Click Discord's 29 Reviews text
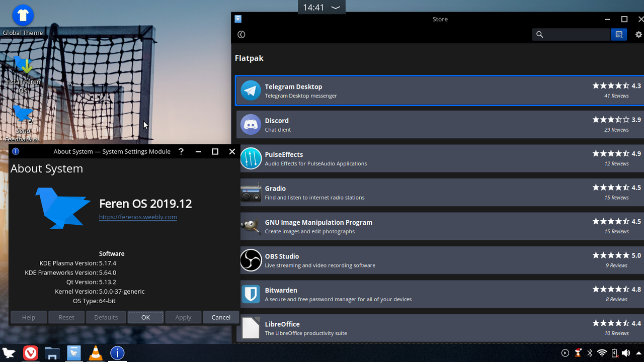This screenshot has height=362, width=644. pos(616,130)
